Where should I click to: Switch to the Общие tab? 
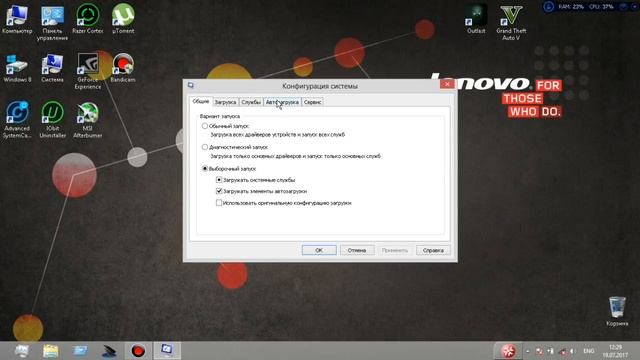201,101
